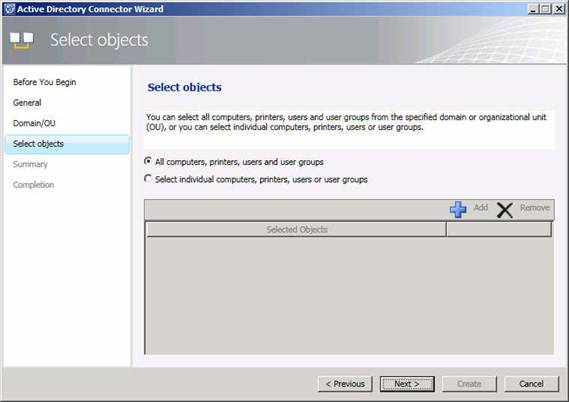Open the Summary wizard step
The height and width of the screenshot is (402, 569).
tap(30, 164)
